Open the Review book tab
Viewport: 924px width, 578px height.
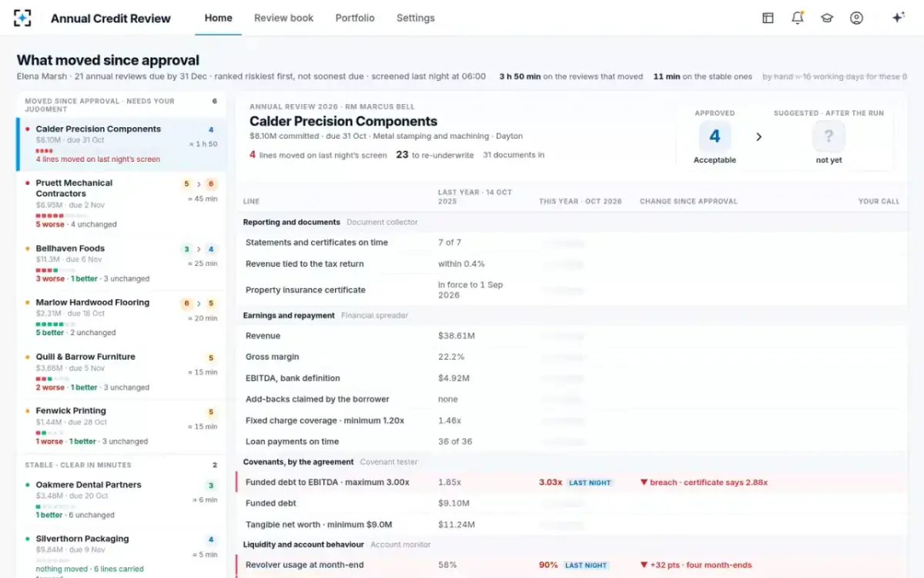284,18
